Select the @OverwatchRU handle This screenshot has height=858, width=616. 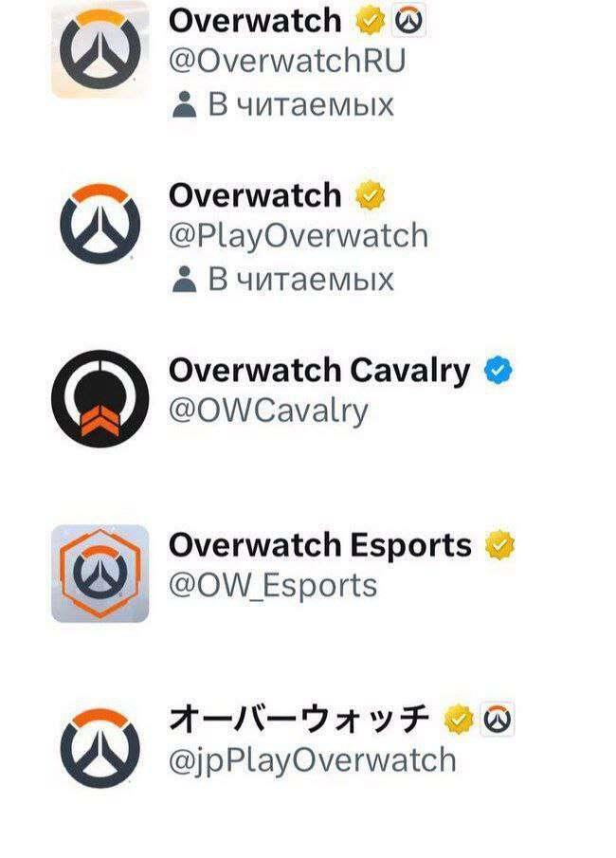click(287, 61)
